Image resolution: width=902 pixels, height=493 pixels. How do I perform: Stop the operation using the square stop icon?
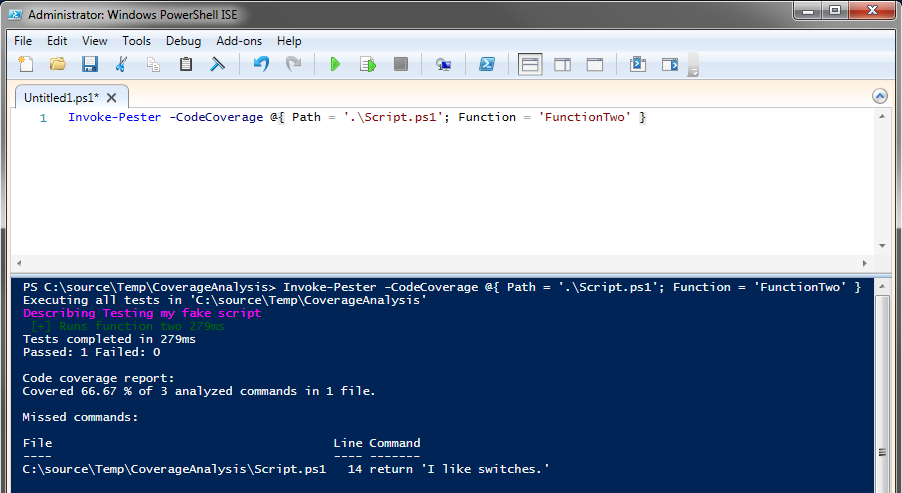click(400, 64)
